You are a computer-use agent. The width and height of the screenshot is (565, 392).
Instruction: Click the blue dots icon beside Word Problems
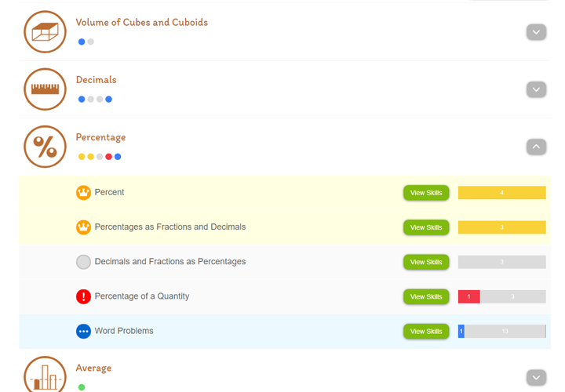click(x=83, y=331)
